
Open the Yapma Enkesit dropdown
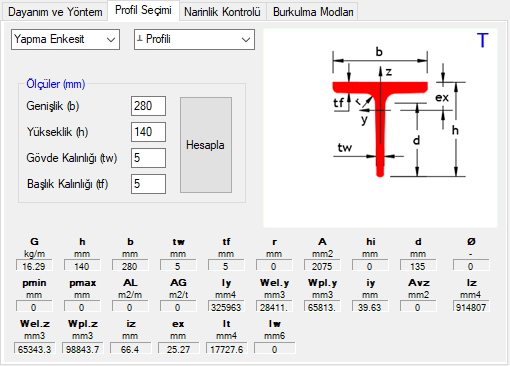tap(65, 40)
